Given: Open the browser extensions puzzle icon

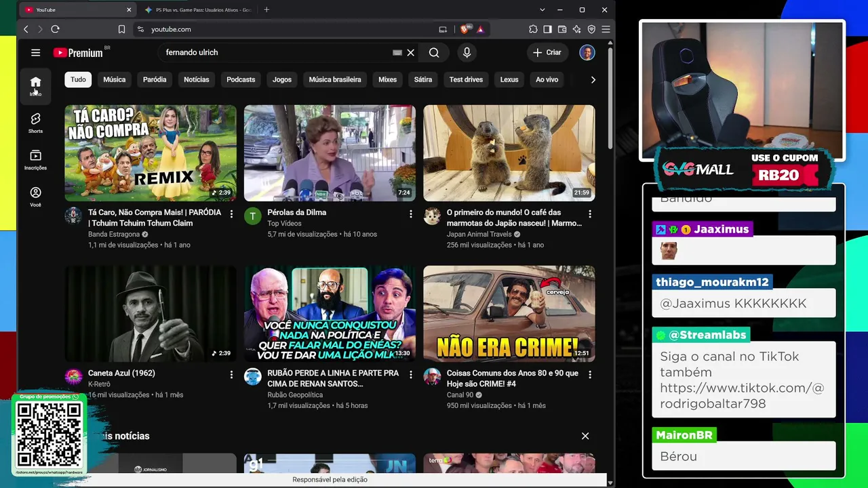Looking at the screenshot, I should [x=533, y=29].
